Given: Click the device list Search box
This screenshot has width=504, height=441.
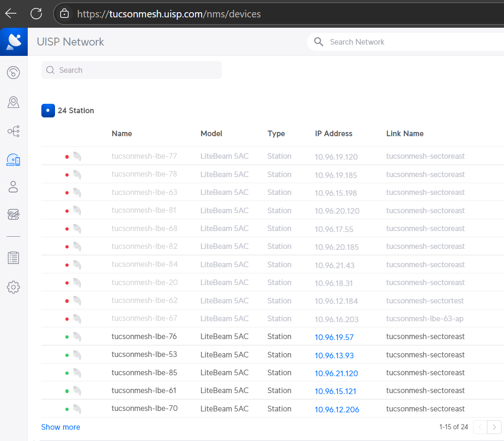Looking at the screenshot, I should pyautogui.click(x=132, y=70).
